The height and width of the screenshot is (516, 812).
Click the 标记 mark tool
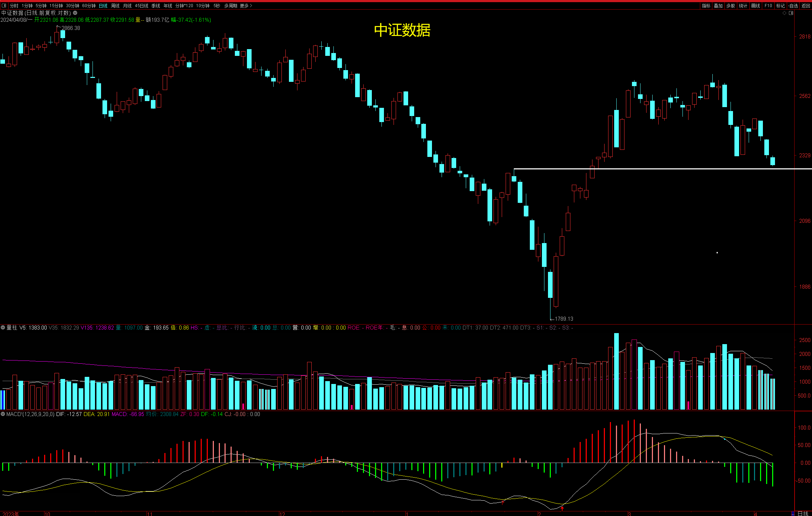click(780, 6)
